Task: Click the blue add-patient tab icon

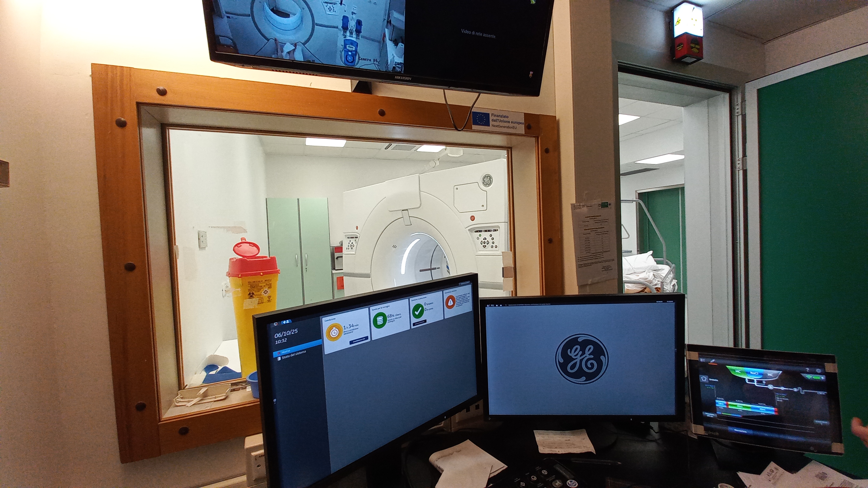Action: tap(287, 322)
